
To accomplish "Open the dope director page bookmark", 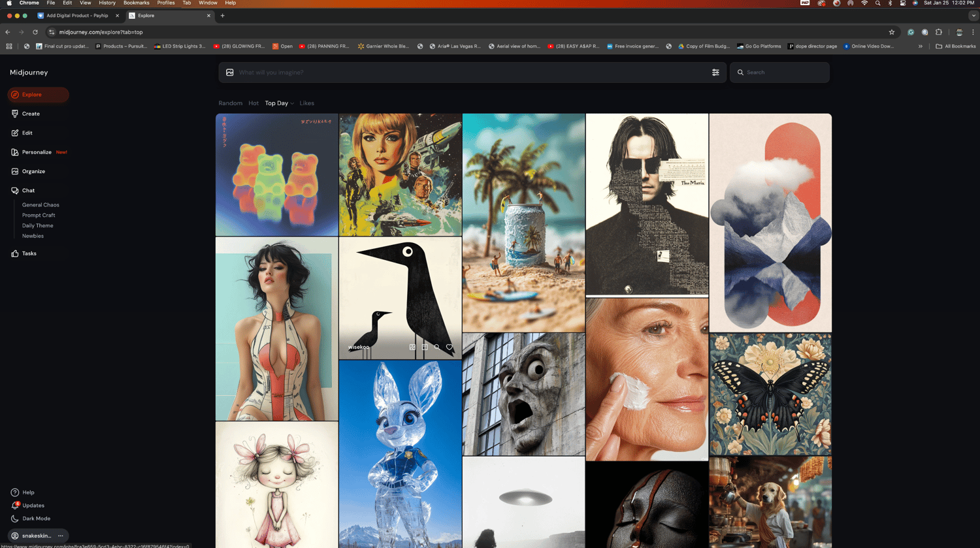I will (x=813, y=46).
